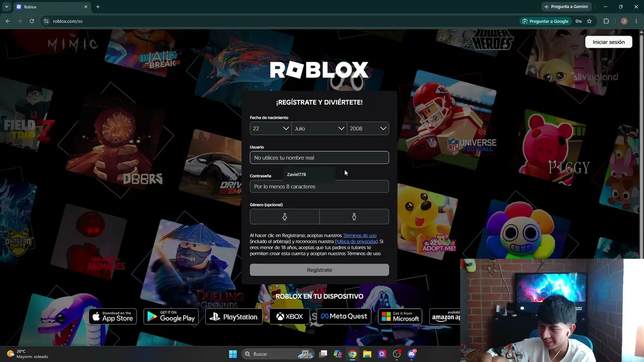Open Task View on the taskbar
Image resolution: width=644 pixels, height=362 pixels.
pos(324,354)
